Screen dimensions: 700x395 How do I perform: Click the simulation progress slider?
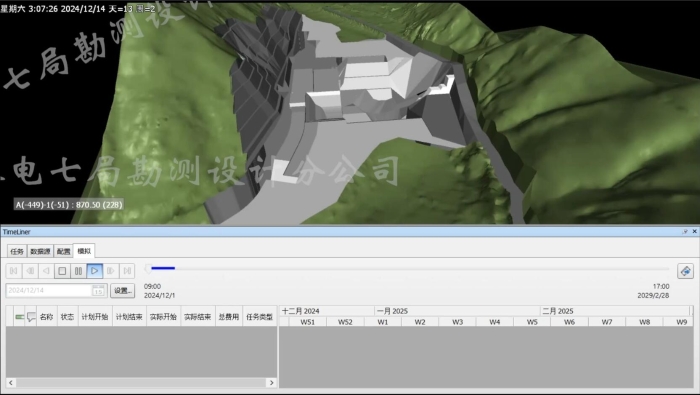pyautogui.click(x=407, y=268)
